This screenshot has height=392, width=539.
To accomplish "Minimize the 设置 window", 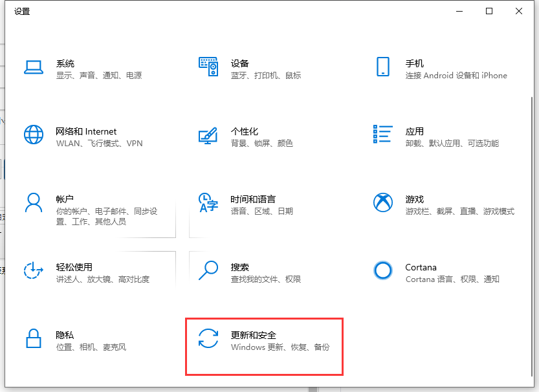I will pyautogui.click(x=459, y=12).
